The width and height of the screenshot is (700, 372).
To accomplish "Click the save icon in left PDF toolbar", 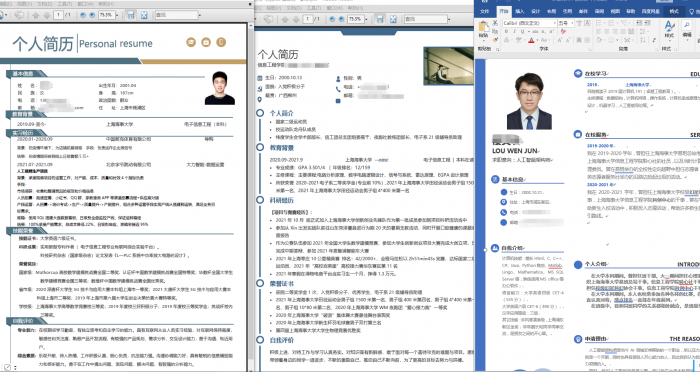I will (130, 15).
